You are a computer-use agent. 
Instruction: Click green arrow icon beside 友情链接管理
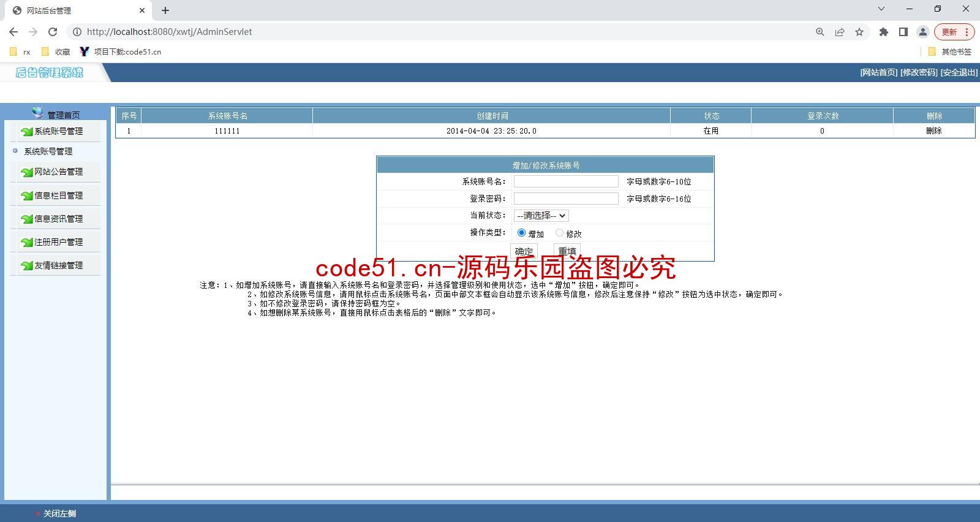(x=27, y=266)
